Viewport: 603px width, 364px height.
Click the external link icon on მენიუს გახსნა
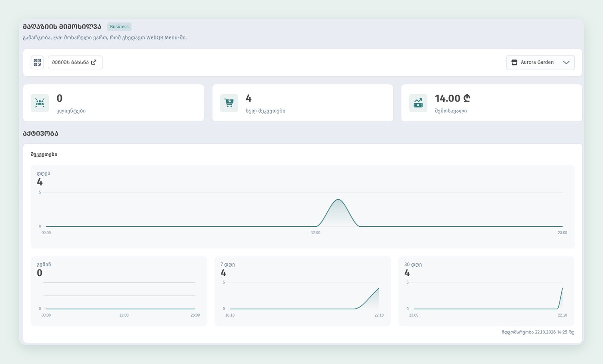(x=94, y=62)
